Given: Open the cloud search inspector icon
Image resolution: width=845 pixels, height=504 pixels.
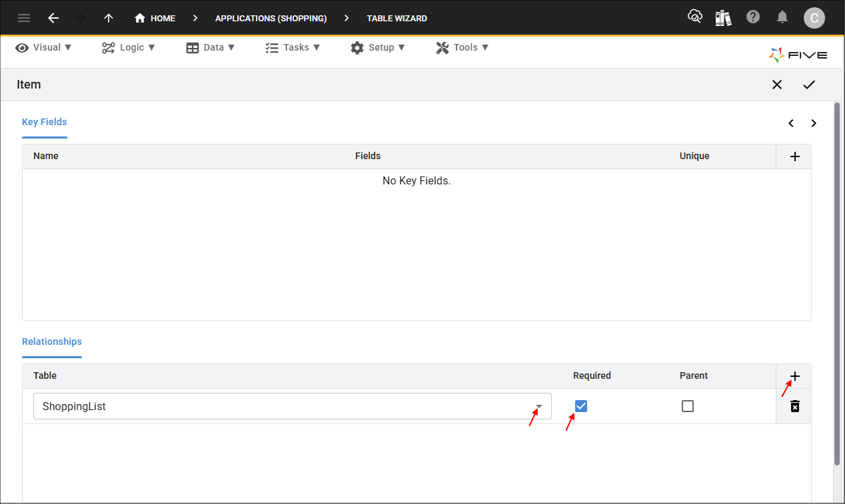Looking at the screenshot, I should click(694, 17).
